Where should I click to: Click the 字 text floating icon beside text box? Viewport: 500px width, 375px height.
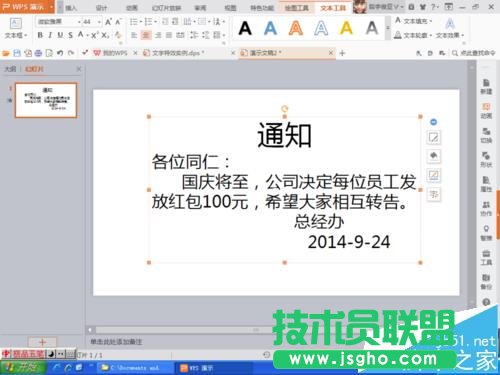(434, 194)
